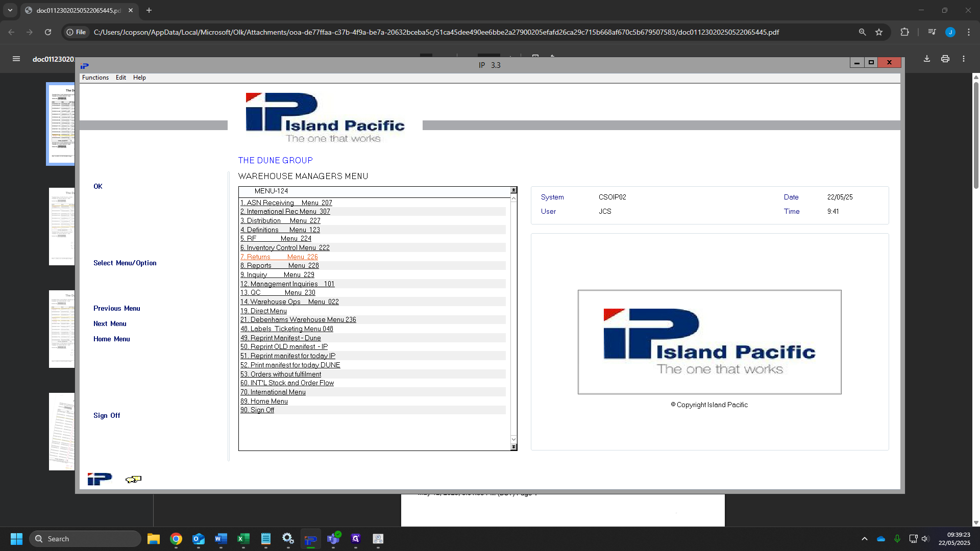Image resolution: width=980 pixels, height=551 pixels.
Task: Select 1. ASN Receiving Menu 207
Action: tap(286, 203)
